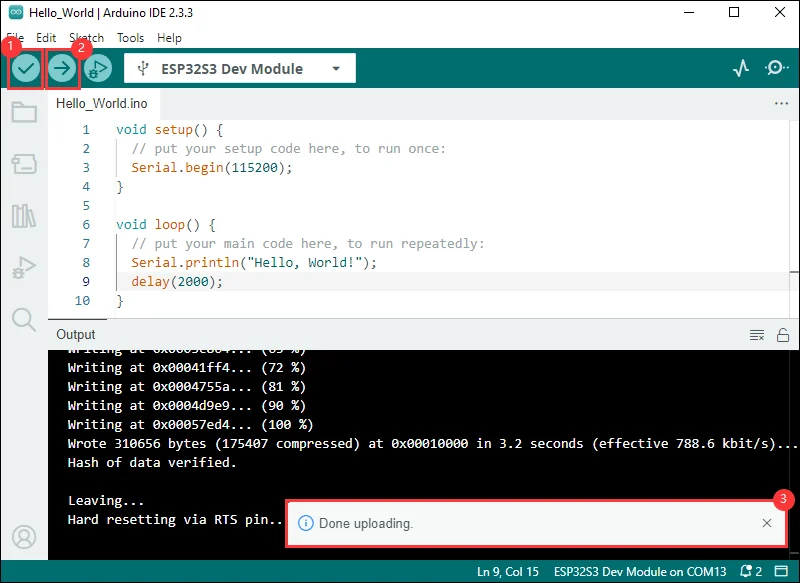The height and width of the screenshot is (583, 800).
Task: Open the Tools menu
Action: click(x=130, y=38)
